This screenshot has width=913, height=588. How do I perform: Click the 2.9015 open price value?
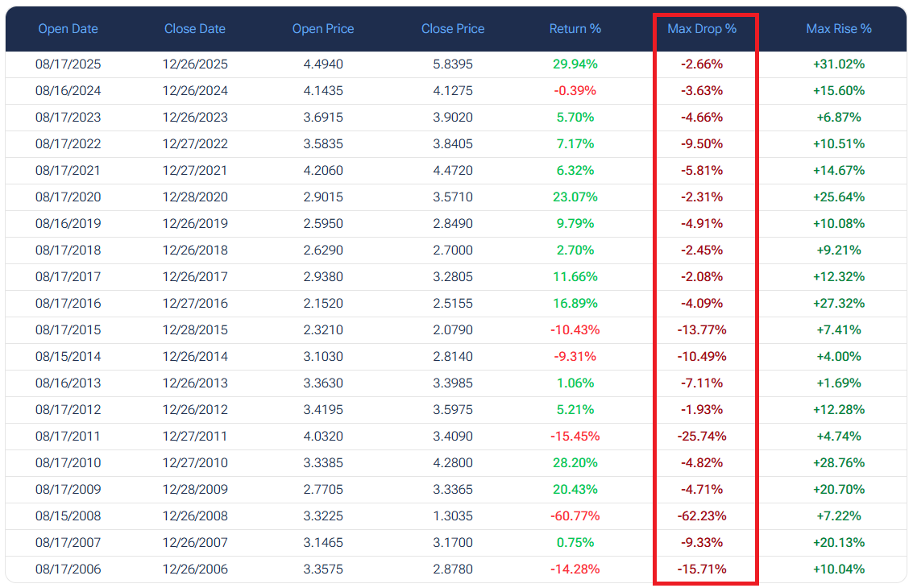(x=323, y=197)
